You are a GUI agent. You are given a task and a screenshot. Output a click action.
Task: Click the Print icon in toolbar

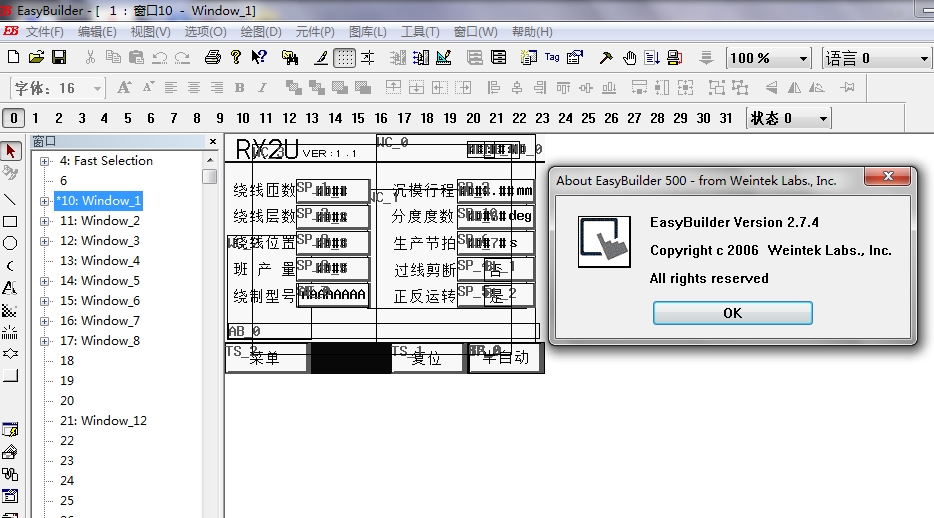pyautogui.click(x=213, y=58)
